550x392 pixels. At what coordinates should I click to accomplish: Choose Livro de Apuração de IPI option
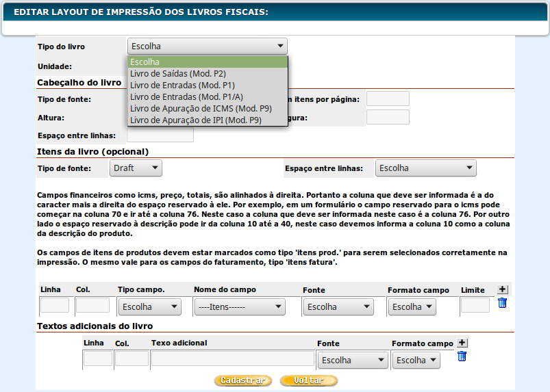195,120
